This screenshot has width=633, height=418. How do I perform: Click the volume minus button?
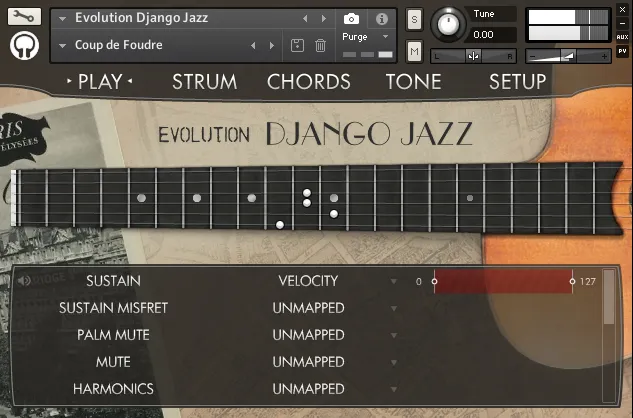(532, 57)
